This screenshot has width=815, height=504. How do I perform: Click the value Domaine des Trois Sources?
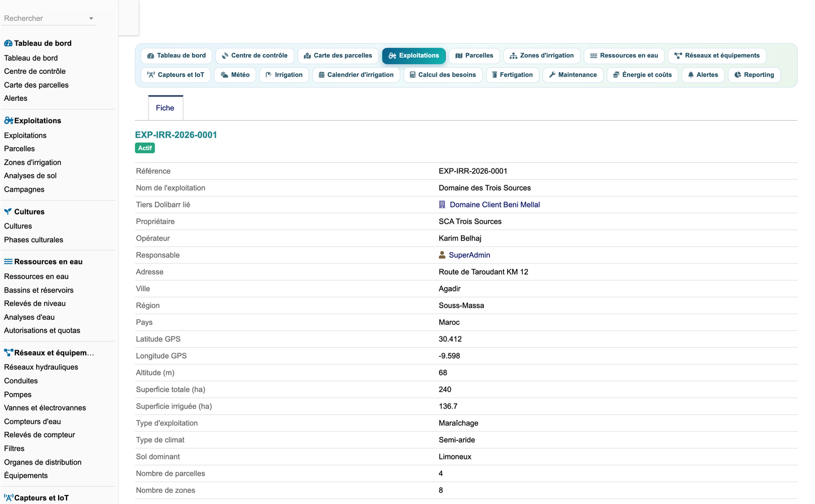(485, 188)
